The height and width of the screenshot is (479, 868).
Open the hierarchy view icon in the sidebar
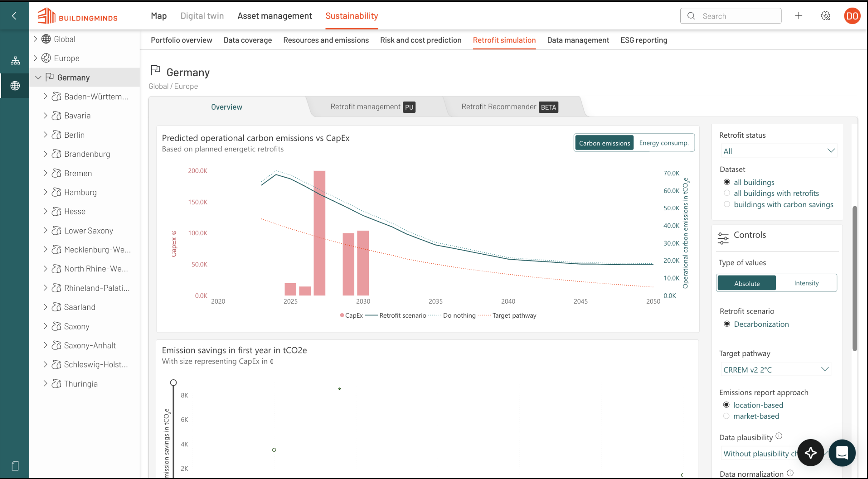(15, 61)
